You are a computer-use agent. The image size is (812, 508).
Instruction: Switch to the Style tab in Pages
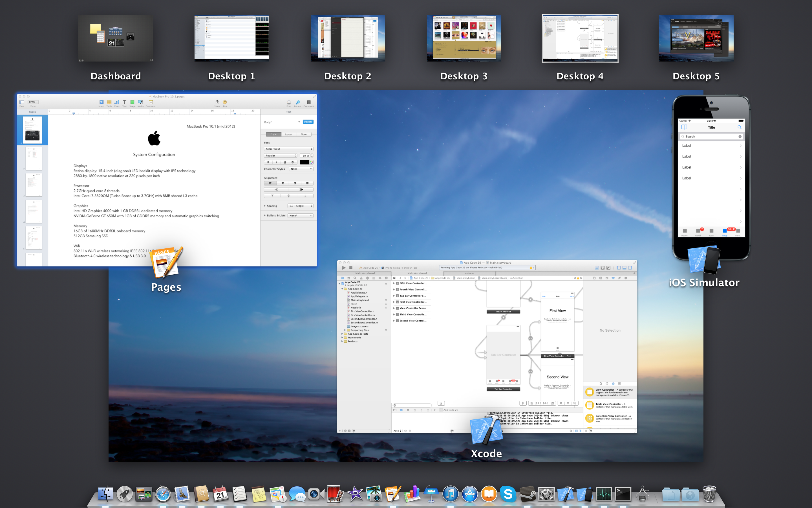[274, 134]
